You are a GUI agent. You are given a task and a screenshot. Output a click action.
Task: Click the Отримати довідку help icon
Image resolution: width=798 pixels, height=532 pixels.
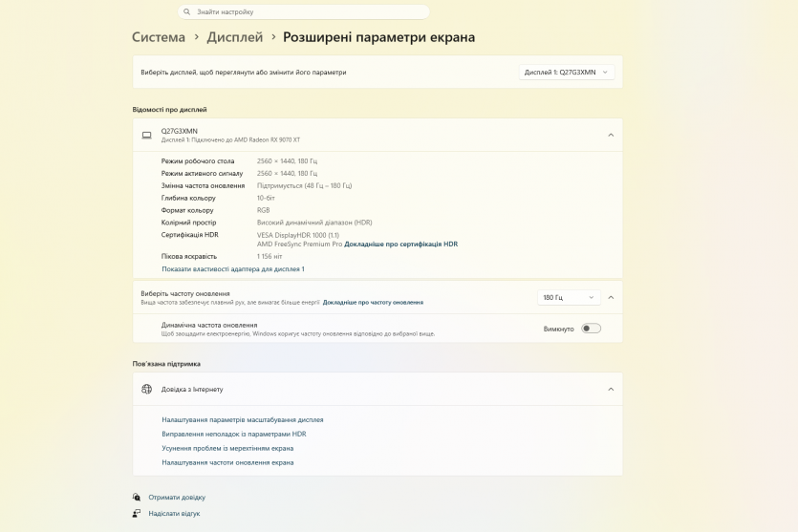click(x=137, y=498)
